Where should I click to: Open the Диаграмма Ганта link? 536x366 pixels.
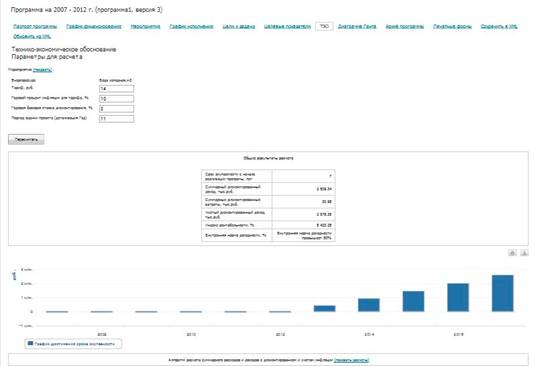point(357,26)
